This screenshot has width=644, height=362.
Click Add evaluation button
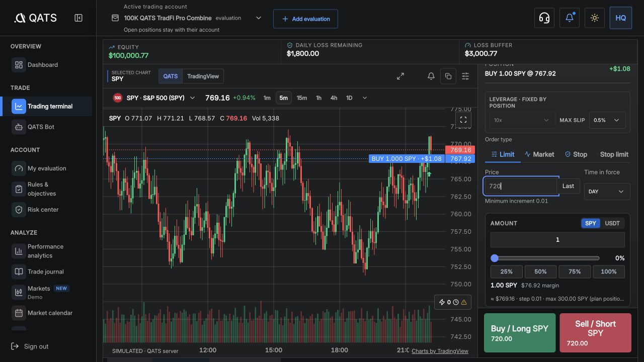pos(306,19)
